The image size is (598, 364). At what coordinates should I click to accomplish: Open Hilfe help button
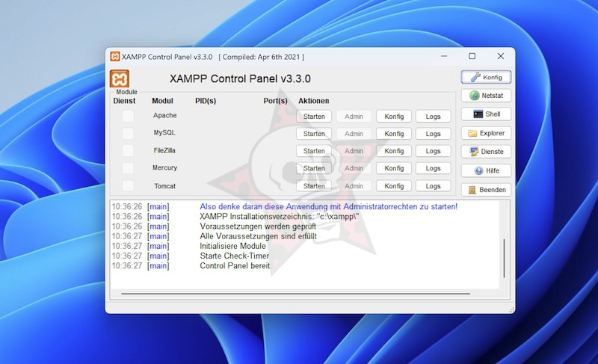click(x=486, y=170)
